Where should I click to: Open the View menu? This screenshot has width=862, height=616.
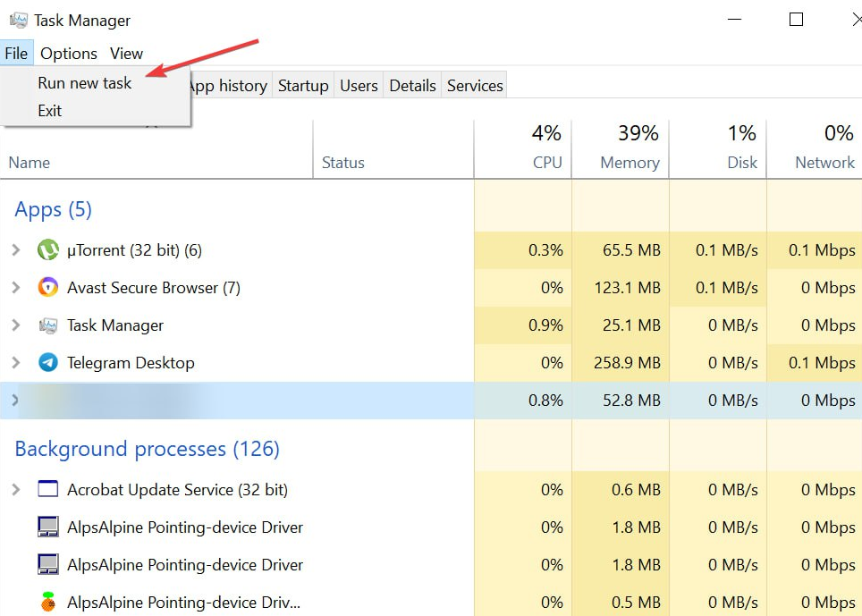126,54
